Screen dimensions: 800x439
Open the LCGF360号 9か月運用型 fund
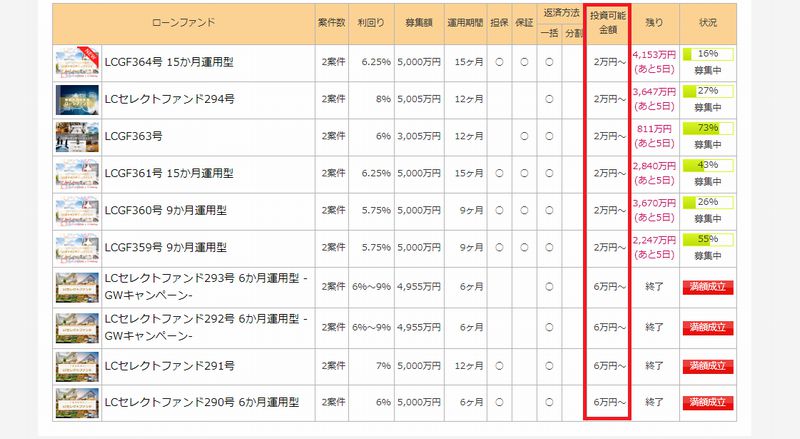coord(166,210)
